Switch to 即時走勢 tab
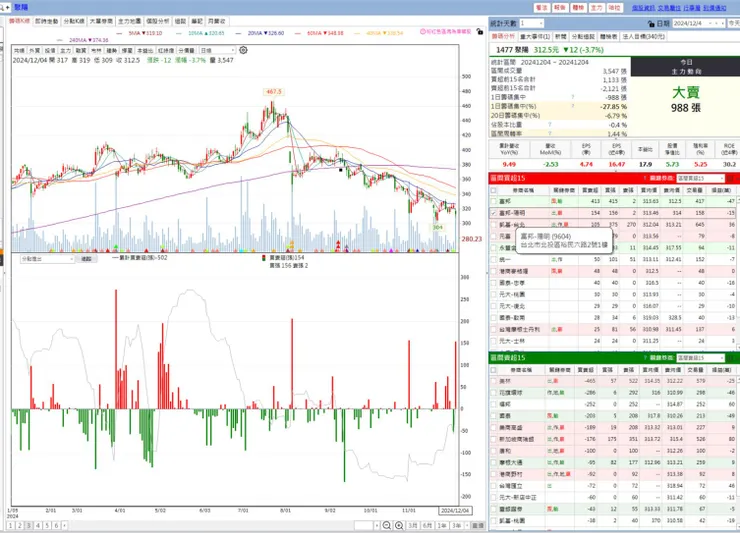The width and height of the screenshot is (740, 533). point(46,21)
